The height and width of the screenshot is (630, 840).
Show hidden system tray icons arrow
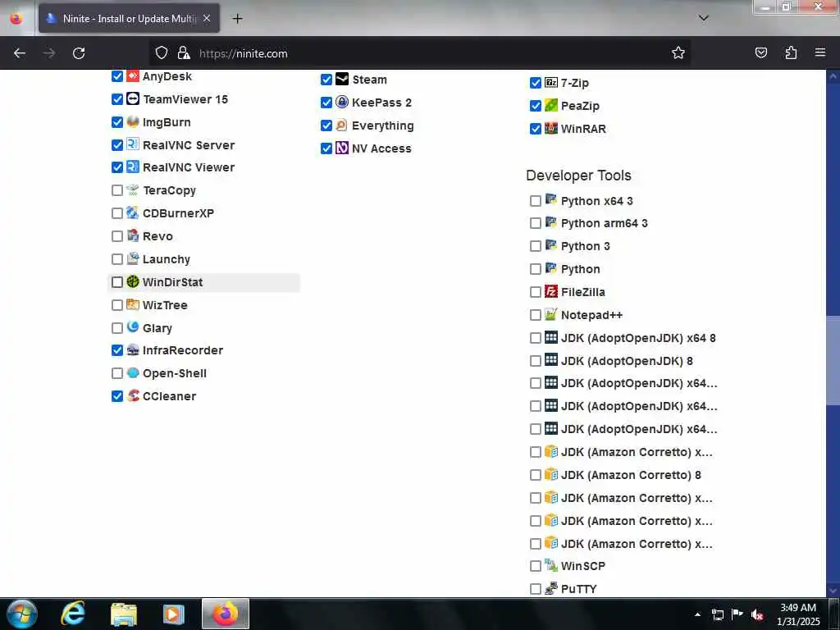(x=697, y=614)
